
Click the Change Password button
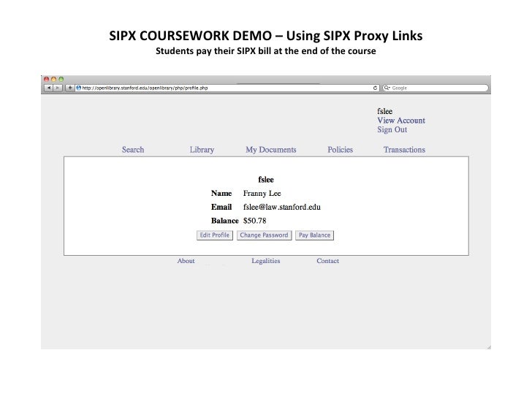point(264,235)
